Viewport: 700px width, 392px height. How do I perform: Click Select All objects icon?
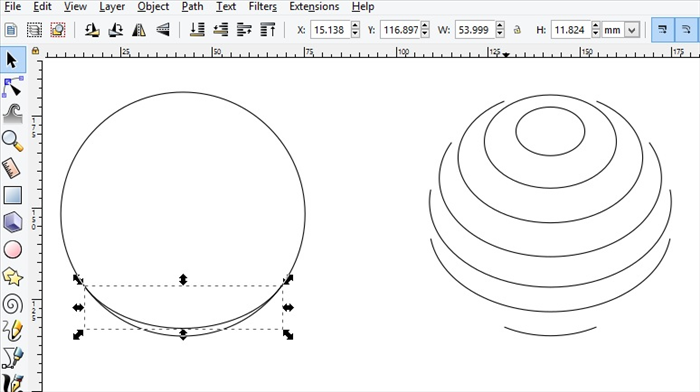(11, 30)
